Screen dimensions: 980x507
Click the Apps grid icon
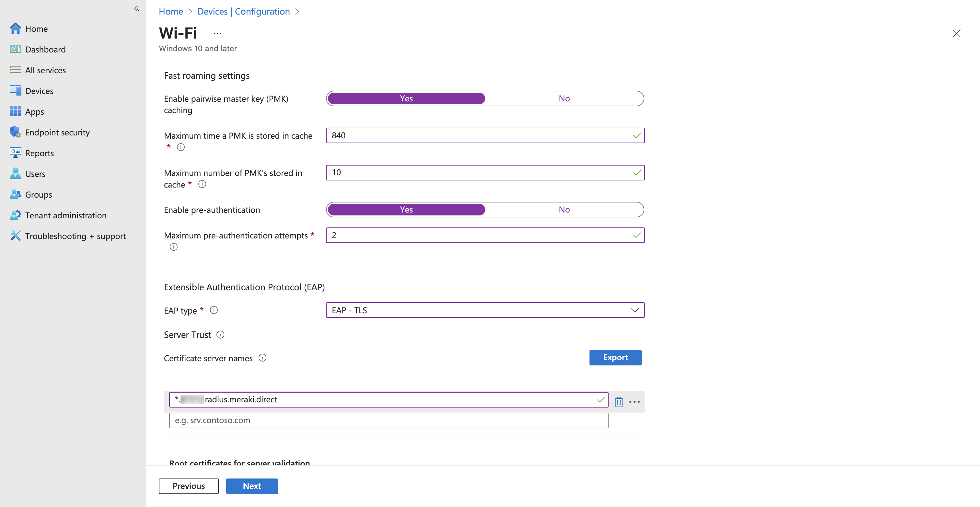point(15,111)
